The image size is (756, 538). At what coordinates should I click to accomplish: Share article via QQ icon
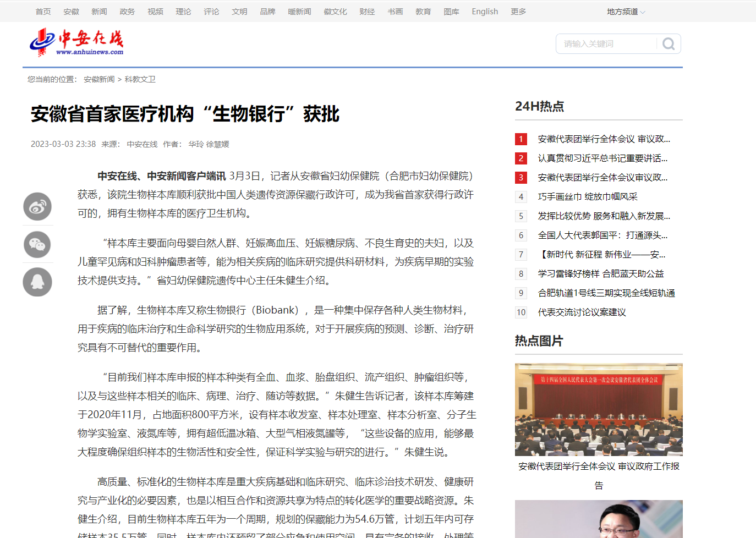(x=37, y=282)
